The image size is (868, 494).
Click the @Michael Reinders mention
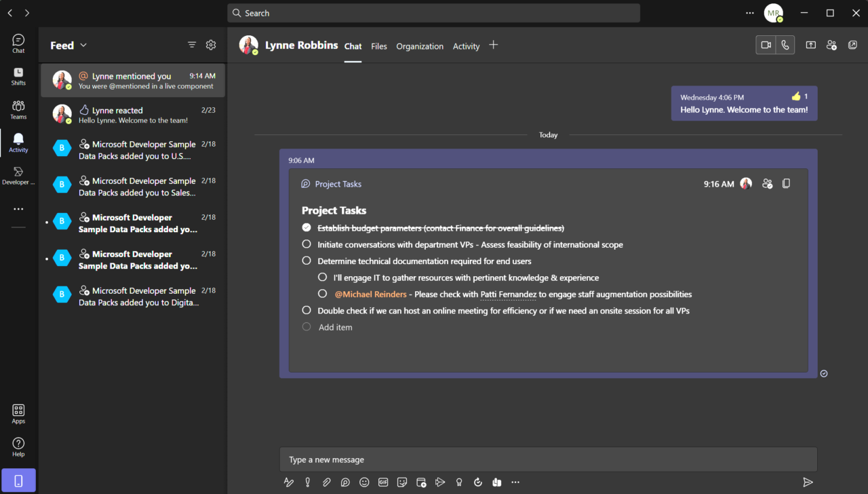pos(370,294)
